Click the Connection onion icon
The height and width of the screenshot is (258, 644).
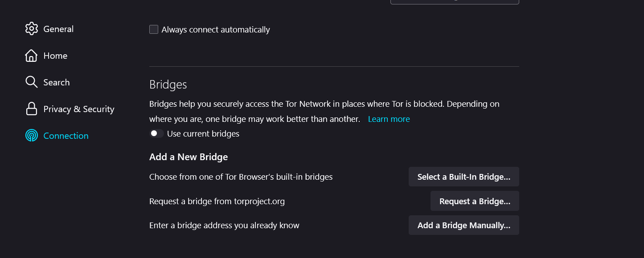[x=31, y=136]
